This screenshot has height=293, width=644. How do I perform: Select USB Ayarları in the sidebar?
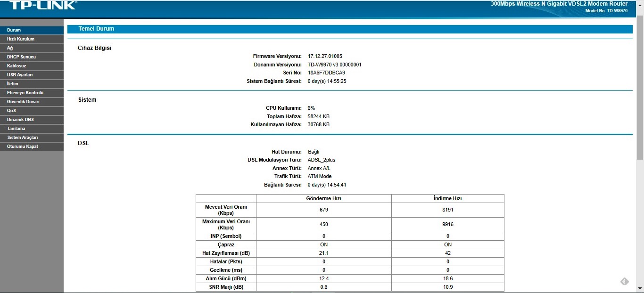pyautogui.click(x=32, y=75)
